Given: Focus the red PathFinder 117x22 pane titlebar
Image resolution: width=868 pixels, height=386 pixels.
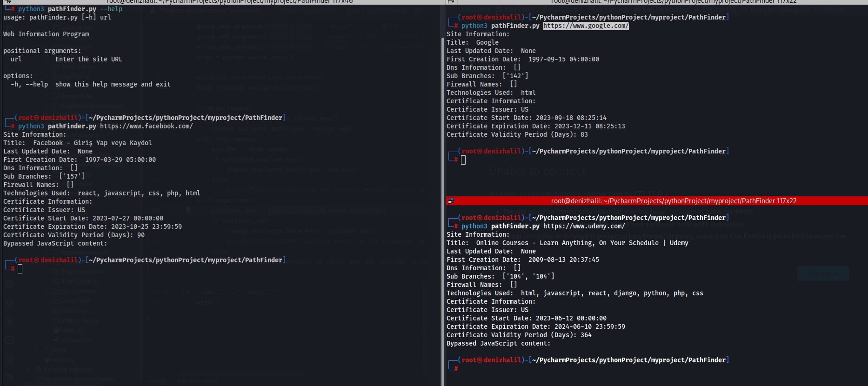Looking at the screenshot, I should [657, 201].
